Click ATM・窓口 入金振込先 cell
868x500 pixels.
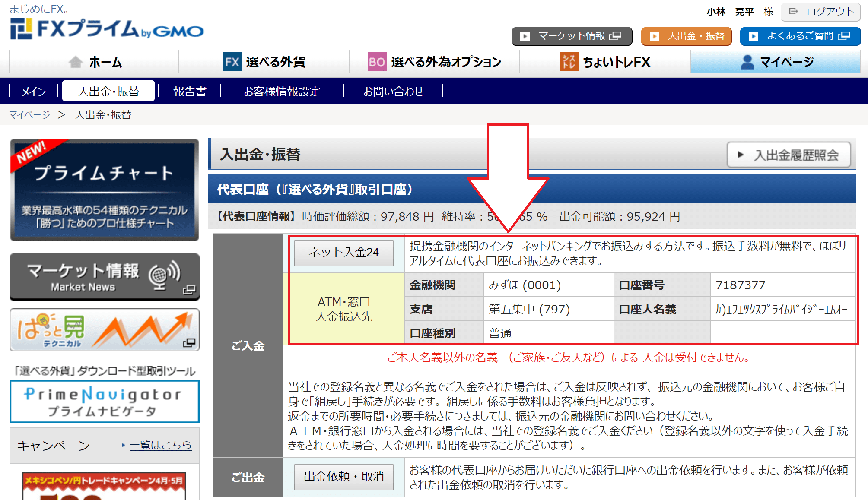(344, 309)
